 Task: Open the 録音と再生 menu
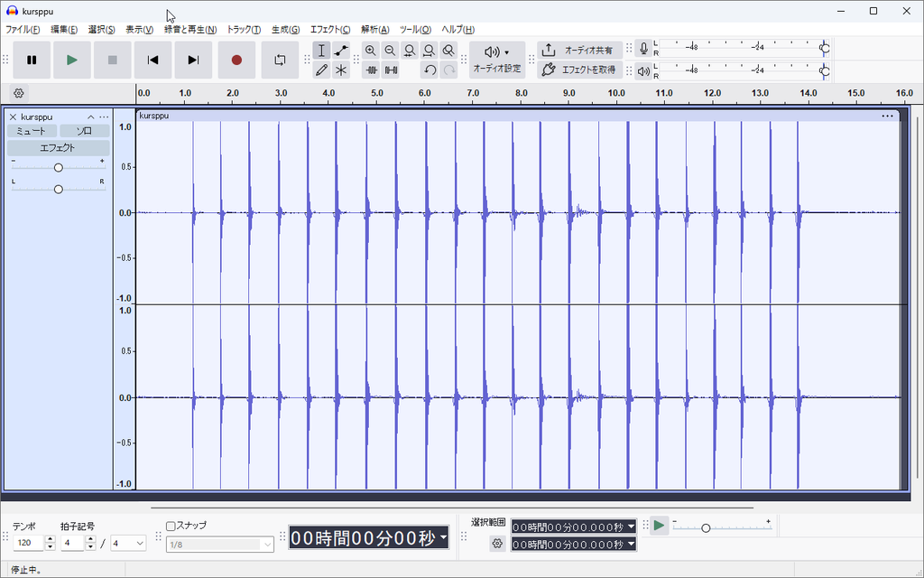(189, 30)
